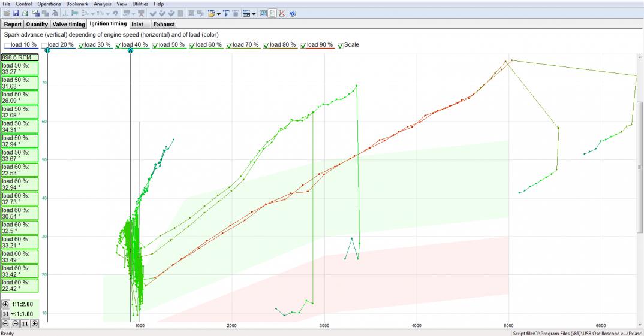This screenshot has width=644, height=336.
Task: Click the Open folder icon
Action: coord(7,14)
